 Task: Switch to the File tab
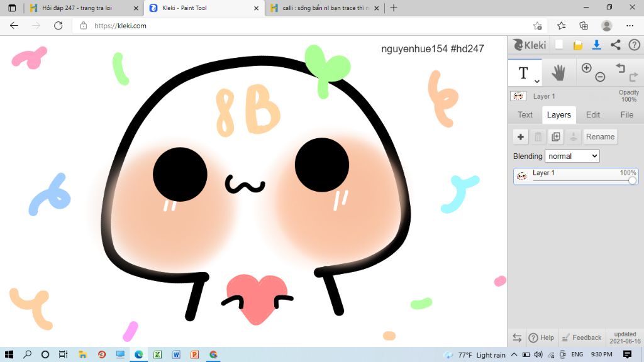pos(627,115)
